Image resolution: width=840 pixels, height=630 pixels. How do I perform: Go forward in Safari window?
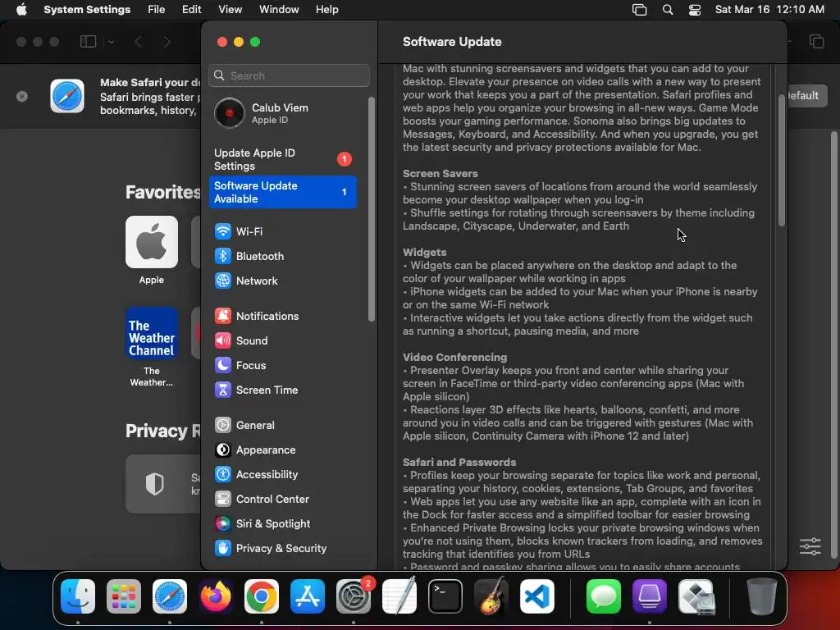click(x=167, y=41)
